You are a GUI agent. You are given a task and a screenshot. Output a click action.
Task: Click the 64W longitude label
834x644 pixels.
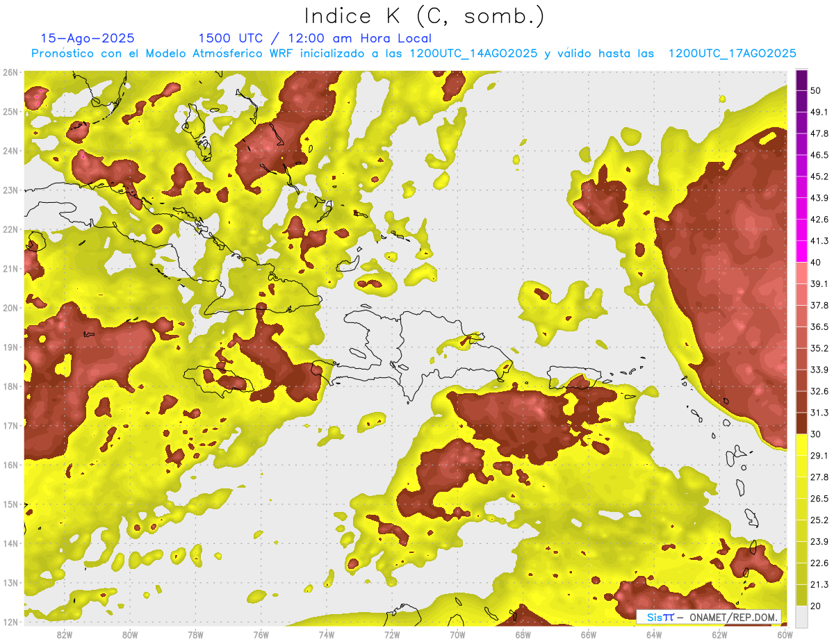(654, 634)
